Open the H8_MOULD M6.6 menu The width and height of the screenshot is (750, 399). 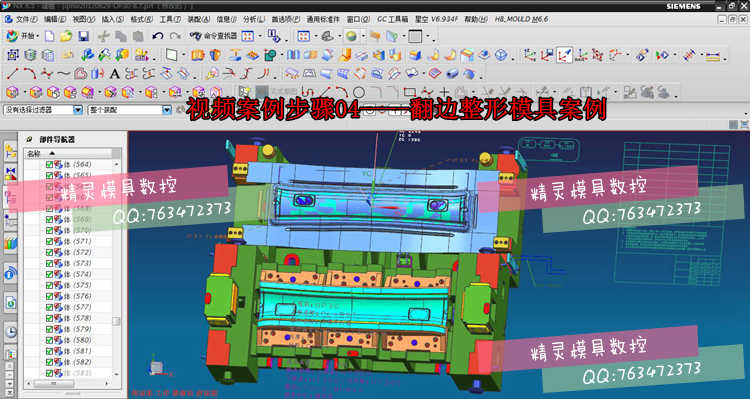pos(521,20)
